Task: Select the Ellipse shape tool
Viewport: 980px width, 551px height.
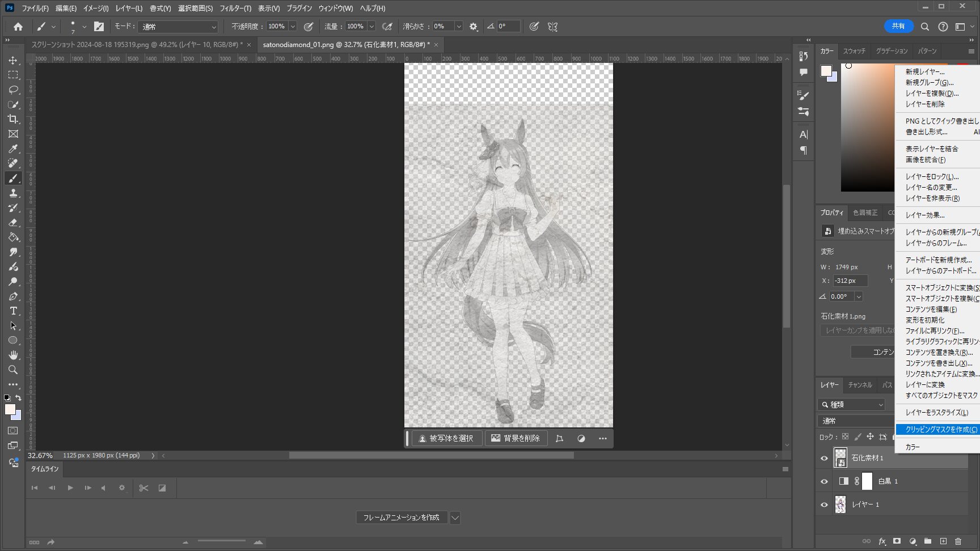Action: pos(13,340)
